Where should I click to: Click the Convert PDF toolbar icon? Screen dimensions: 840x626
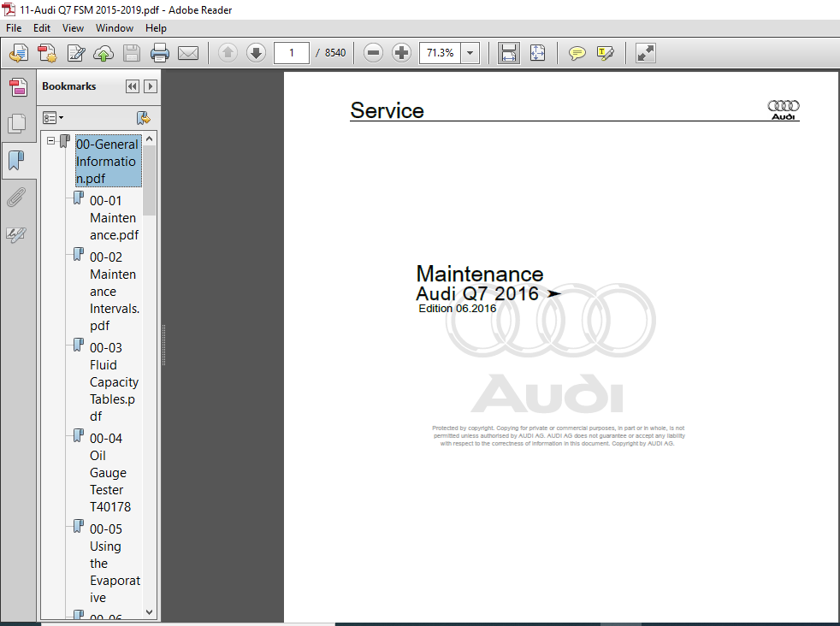[47, 53]
